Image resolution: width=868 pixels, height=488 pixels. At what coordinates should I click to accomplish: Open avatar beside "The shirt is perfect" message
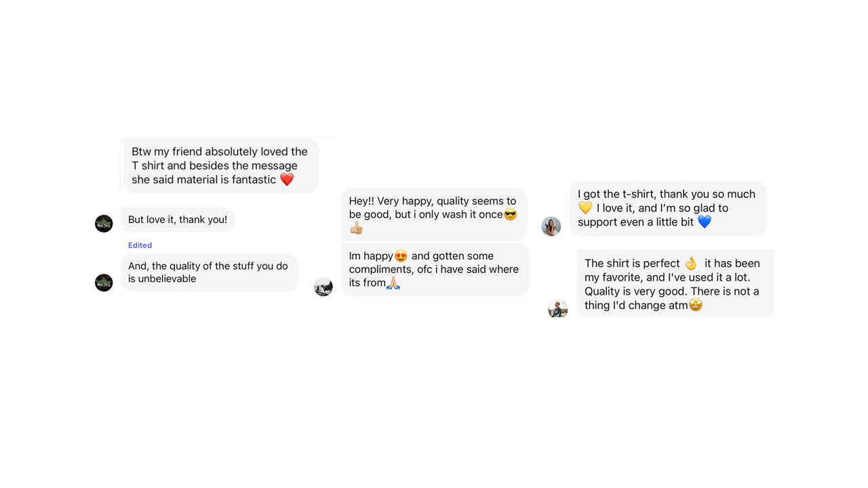point(557,309)
